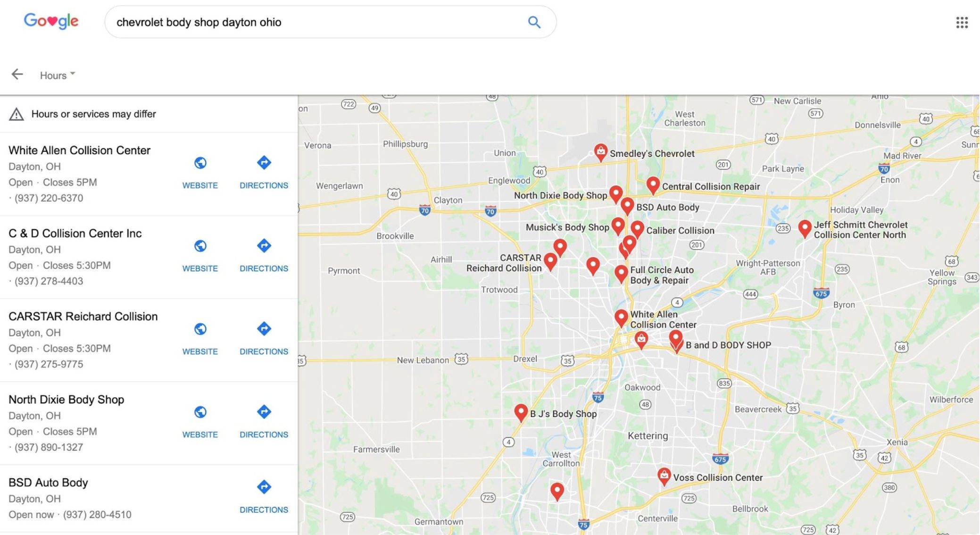
Task: Click Caliber Collision map pin
Action: 637,229
